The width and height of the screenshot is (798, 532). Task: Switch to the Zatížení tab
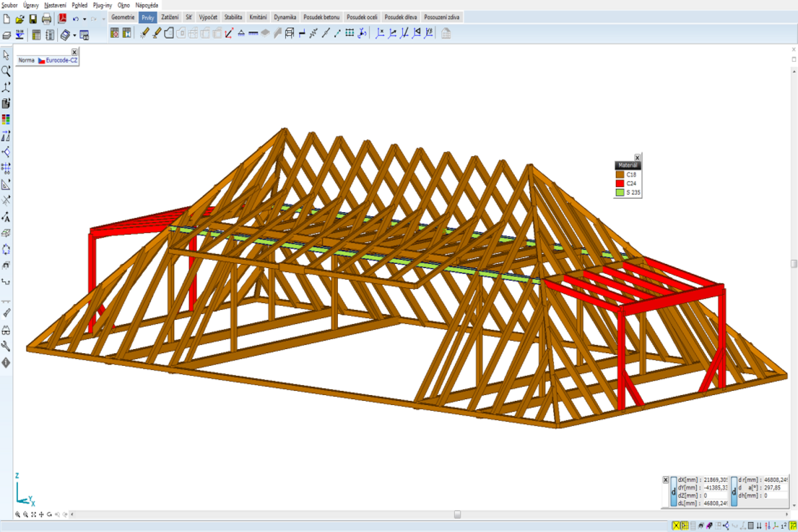169,17
